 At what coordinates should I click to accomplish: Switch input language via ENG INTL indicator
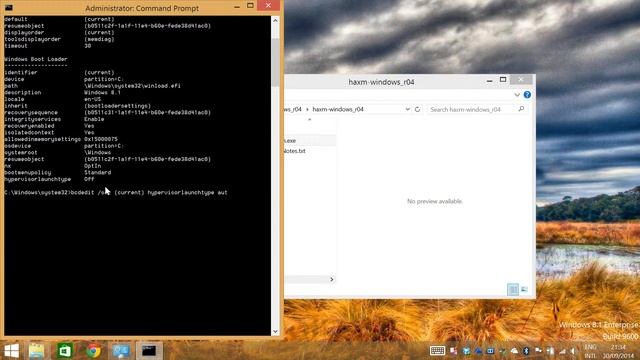click(x=590, y=351)
